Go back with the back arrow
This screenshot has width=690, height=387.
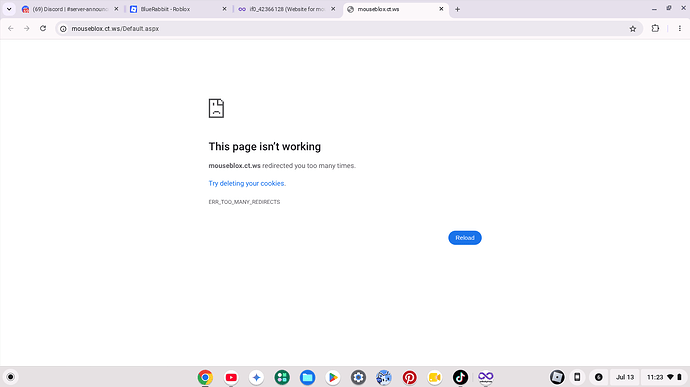pyautogui.click(x=11, y=29)
